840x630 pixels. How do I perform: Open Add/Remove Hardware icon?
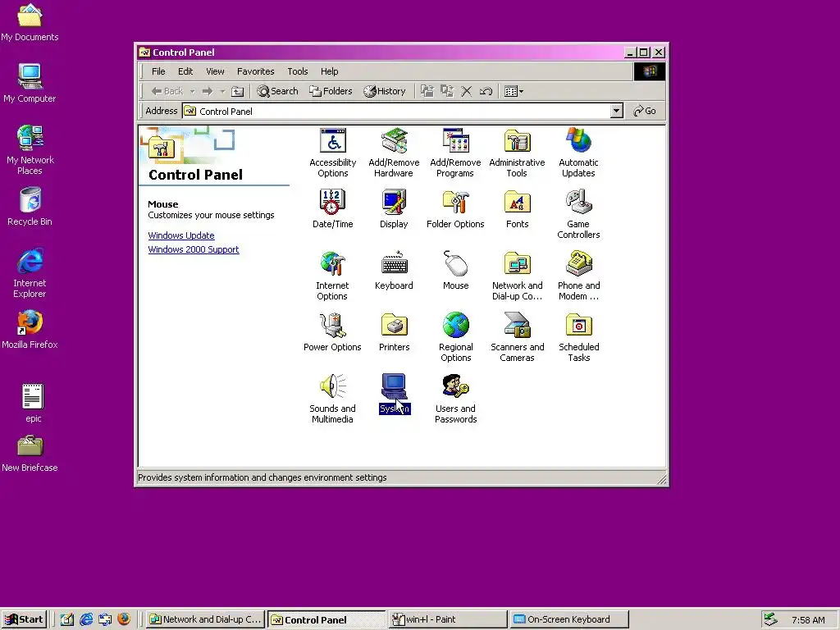pos(394,153)
